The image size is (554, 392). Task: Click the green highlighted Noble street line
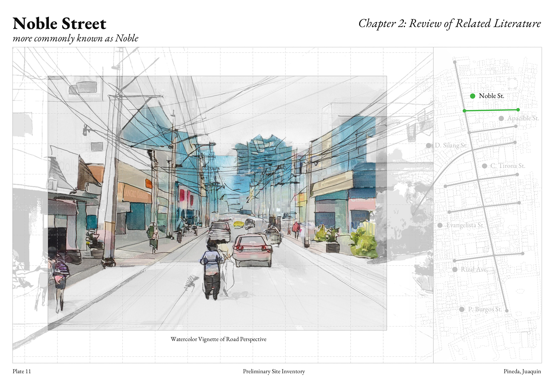(491, 110)
